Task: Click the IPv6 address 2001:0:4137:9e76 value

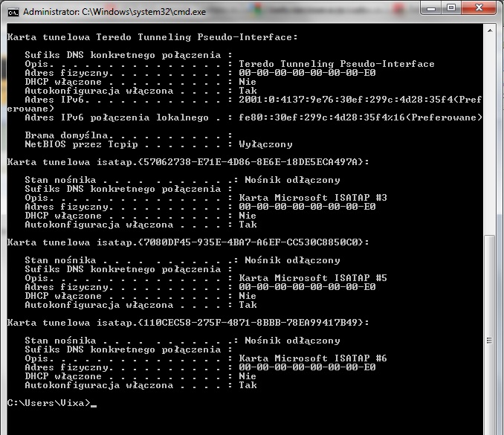Action: click(x=360, y=100)
